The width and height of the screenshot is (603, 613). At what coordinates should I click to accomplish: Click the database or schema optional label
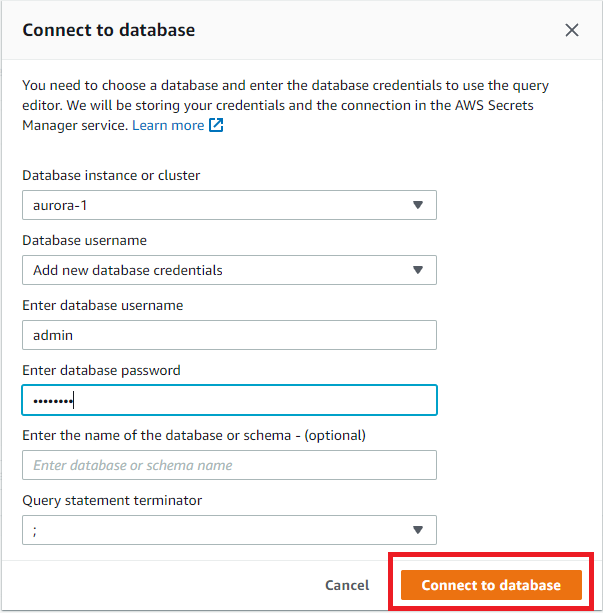coord(194,435)
